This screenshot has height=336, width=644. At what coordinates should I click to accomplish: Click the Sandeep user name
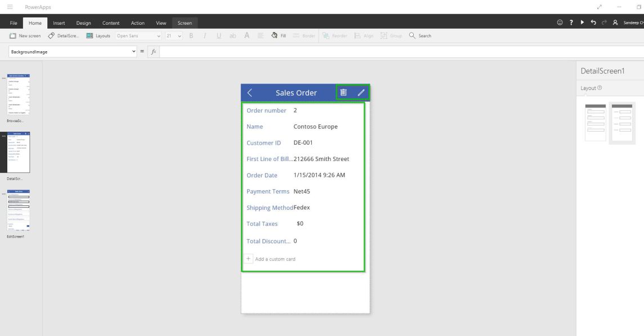(x=633, y=23)
